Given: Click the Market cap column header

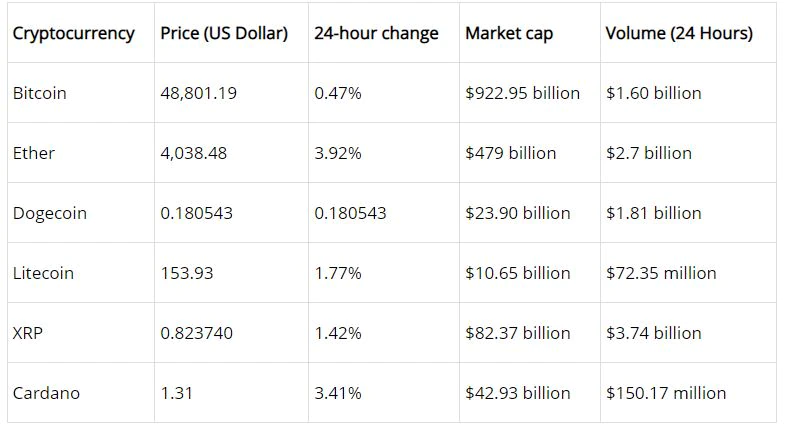Looking at the screenshot, I should tap(509, 33).
